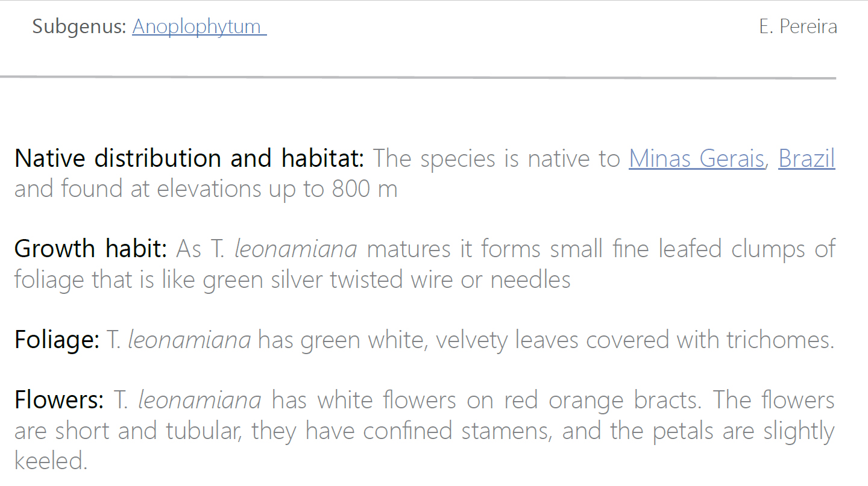
Task: Open the Anoplophytum subgenus link
Action: click(200, 26)
